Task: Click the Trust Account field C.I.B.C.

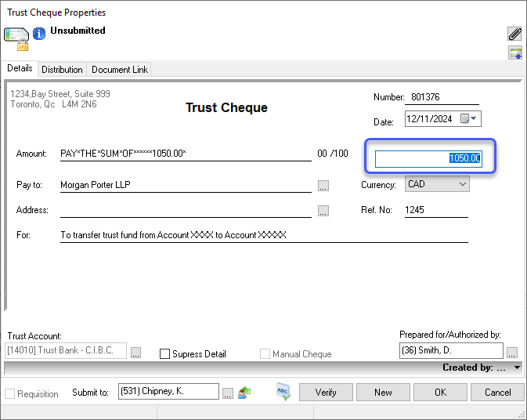Action: (66, 350)
